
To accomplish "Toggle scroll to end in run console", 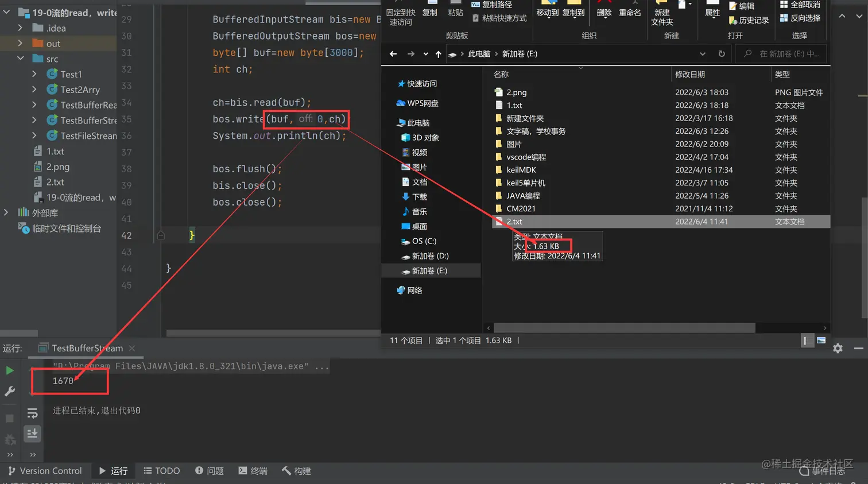I will (x=32, y=433).
